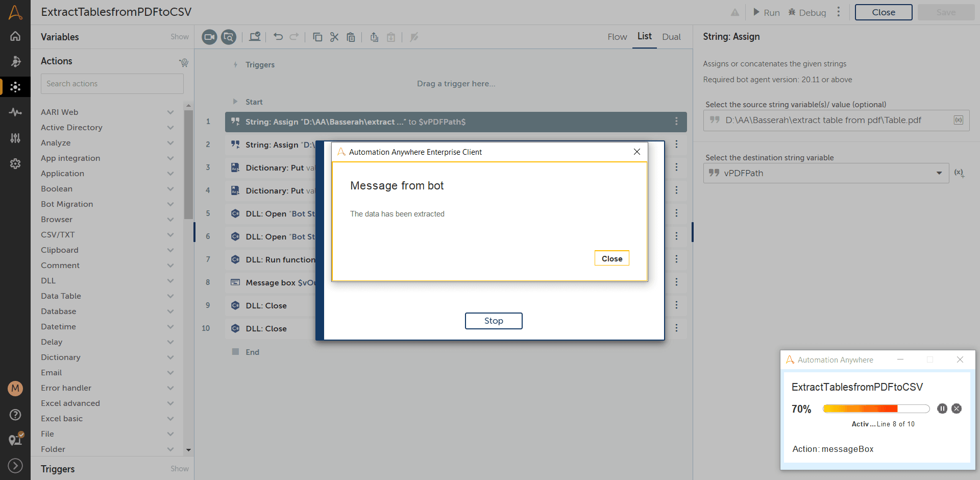Open options menu for line 1 String: Assign
980x480 pixels.
tap(676, 122)
